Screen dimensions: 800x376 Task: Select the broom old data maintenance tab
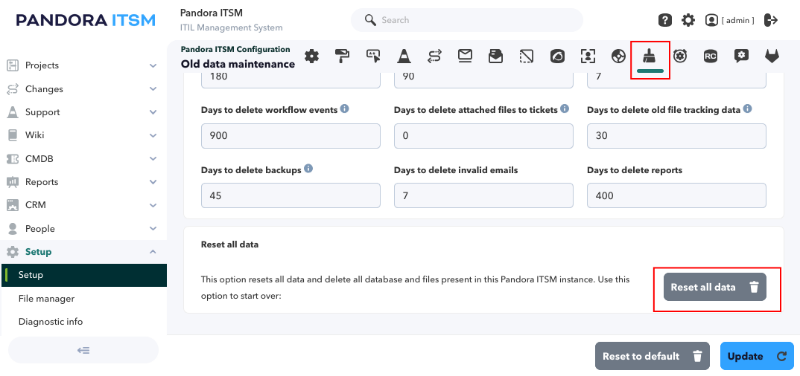[x=649, y=56]
